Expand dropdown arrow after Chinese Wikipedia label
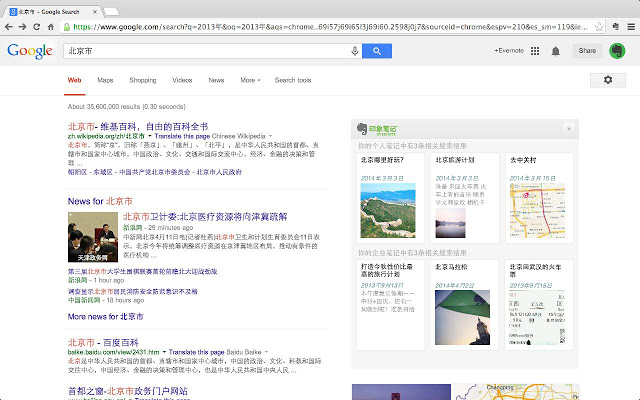The image size is (640, 400). coord(270,136)
